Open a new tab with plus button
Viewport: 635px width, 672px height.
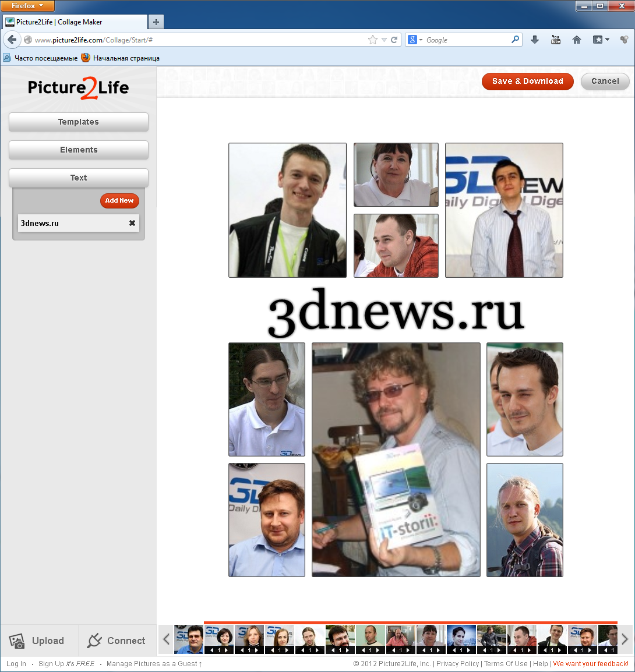[x=156, y=22]
